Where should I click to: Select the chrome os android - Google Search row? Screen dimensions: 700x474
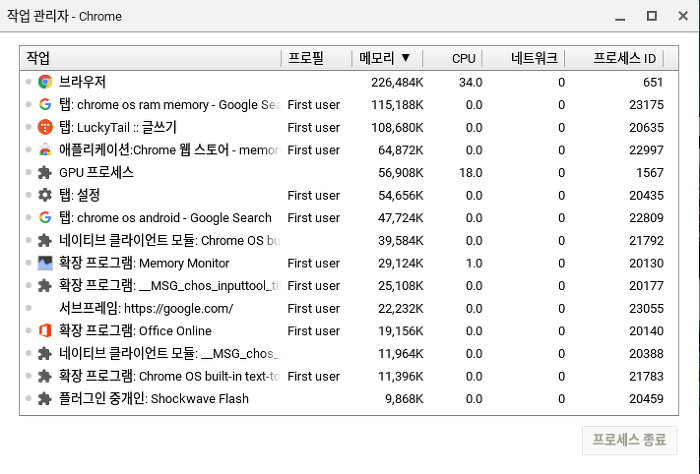tap(349, 218)
